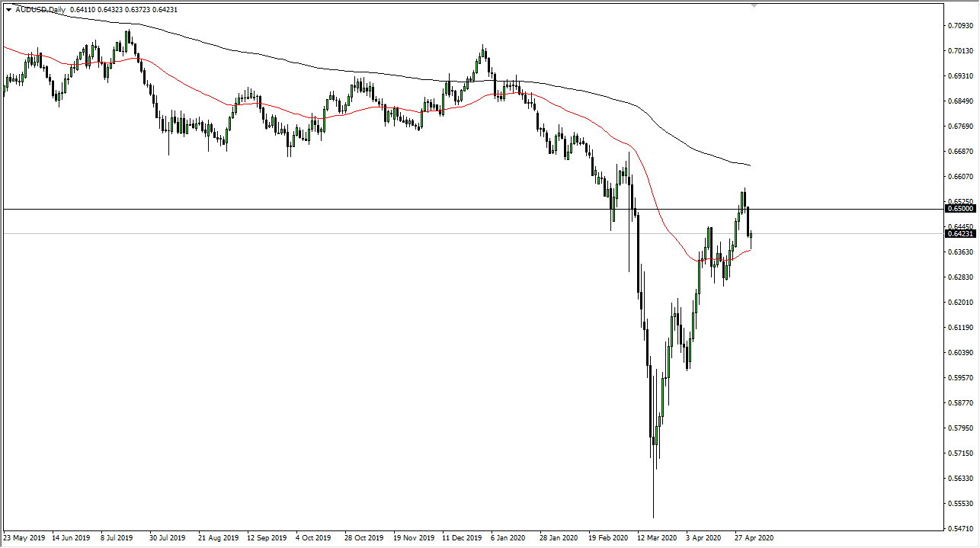980x548 pixels.
Task: Click the 0.68490 price scale label
Action: pos(960,101)
